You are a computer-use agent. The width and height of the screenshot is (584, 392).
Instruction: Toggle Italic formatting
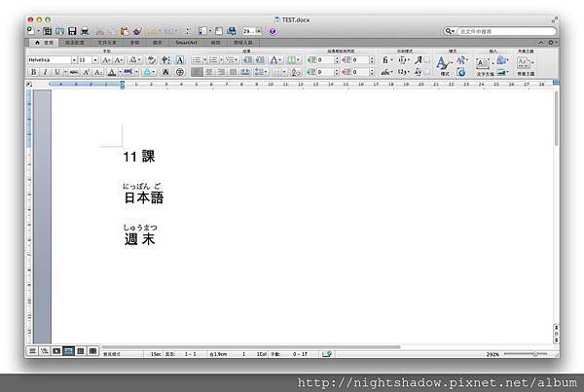pyautogui.click(x=45, y=72)
